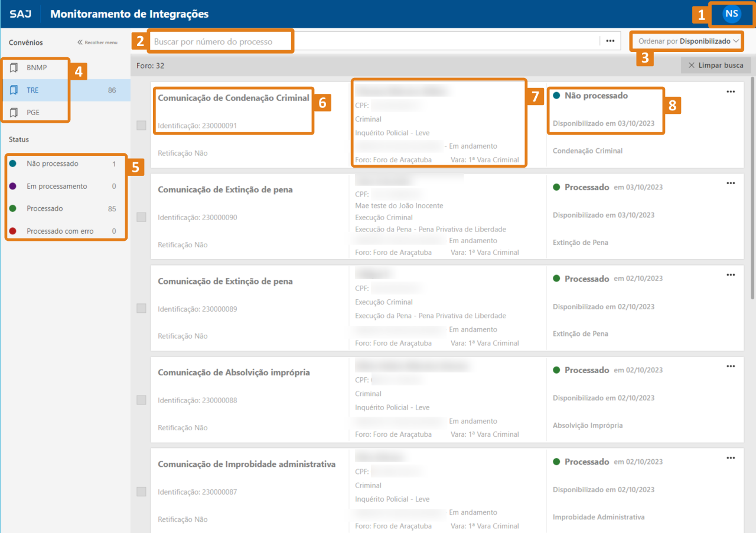This screenshot has height=533, width=756.
Task: Select the TRE convênio
Action: [x=65, y=90]
